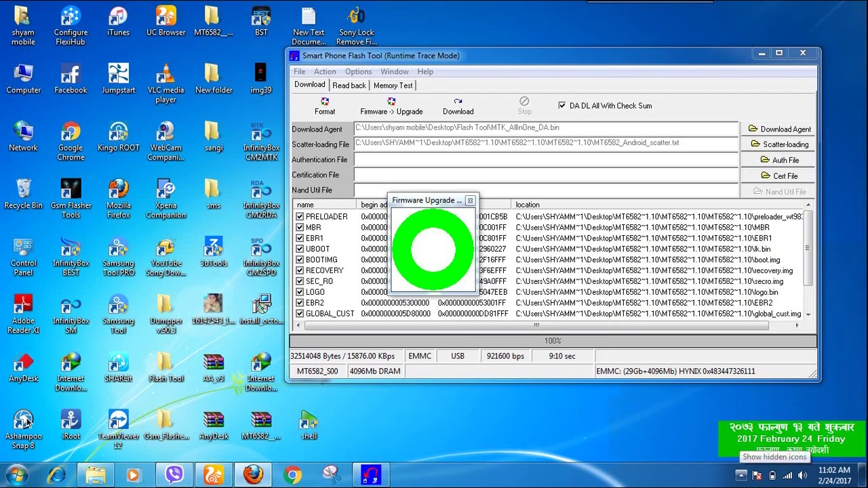Screen dimensions: 868x488
Task: Select SHAREit desktop icon
Action: tap(118, 367)
